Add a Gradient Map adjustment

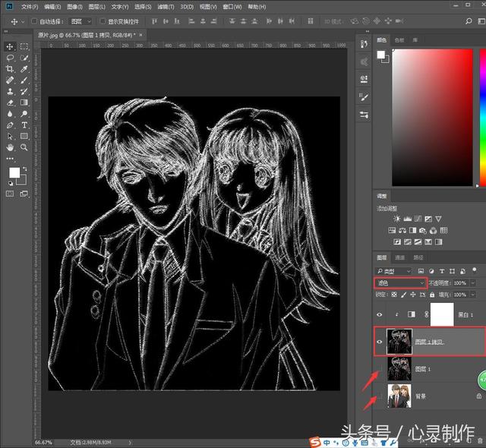[439, 242]
